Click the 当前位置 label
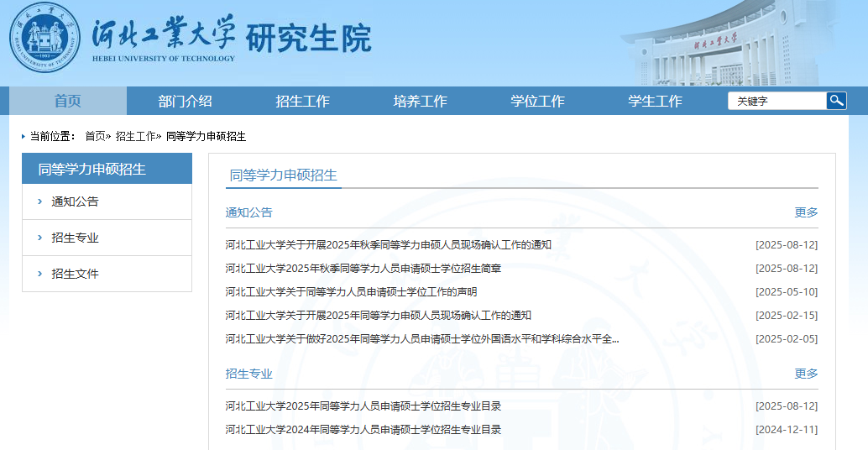The width and height of the screenshot is (868, 450). click(x=52, y=136)
